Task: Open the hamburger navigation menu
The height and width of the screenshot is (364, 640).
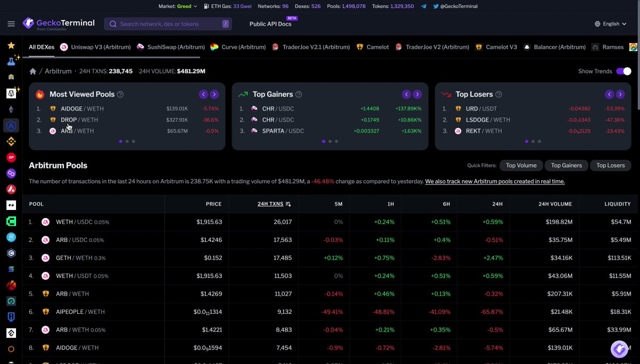Action: tap(11, 24)
